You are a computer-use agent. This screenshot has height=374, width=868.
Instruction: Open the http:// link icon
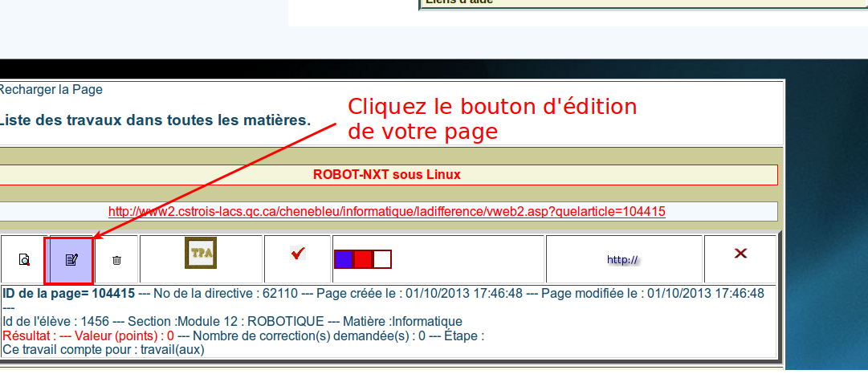(x=623, y=260)
